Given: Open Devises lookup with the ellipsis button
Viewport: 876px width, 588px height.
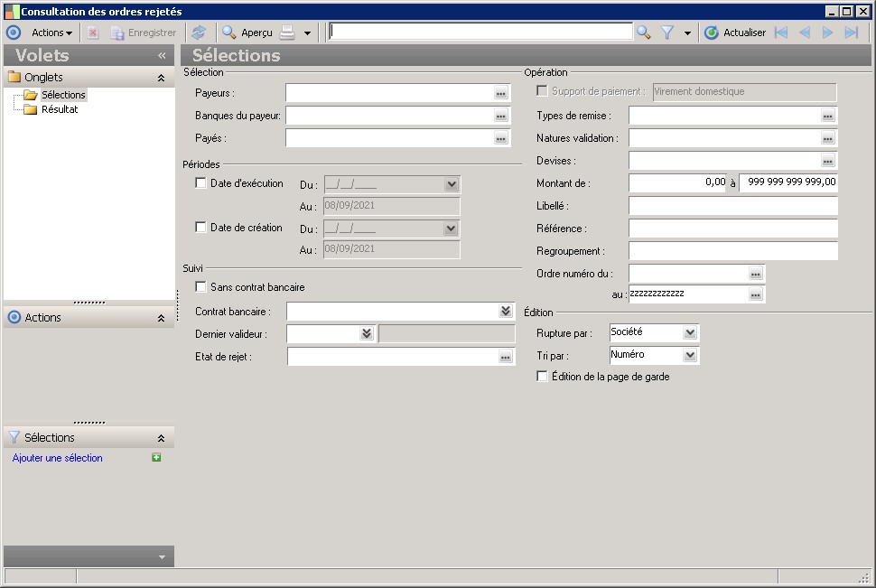Looking at the screenshot, I should [827, 161].
